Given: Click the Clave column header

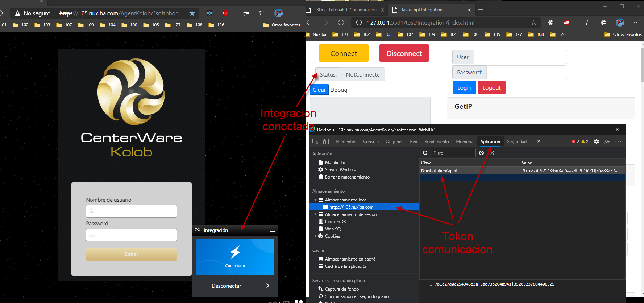Looking at the screenshot, I should [470, 163].
